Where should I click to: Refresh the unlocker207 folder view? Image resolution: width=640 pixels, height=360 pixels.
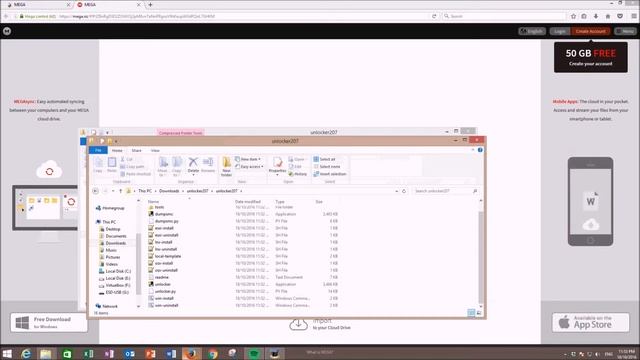tap(404, 191)
